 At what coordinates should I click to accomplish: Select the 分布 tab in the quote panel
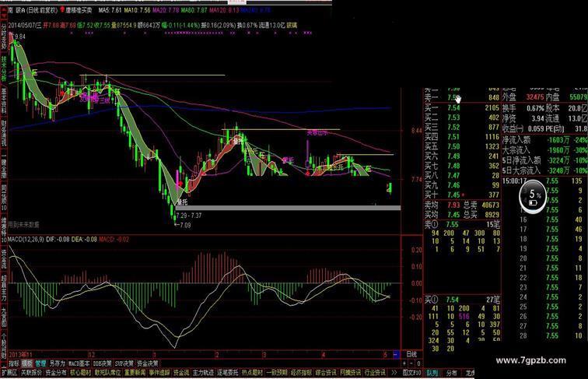(452, 373)
